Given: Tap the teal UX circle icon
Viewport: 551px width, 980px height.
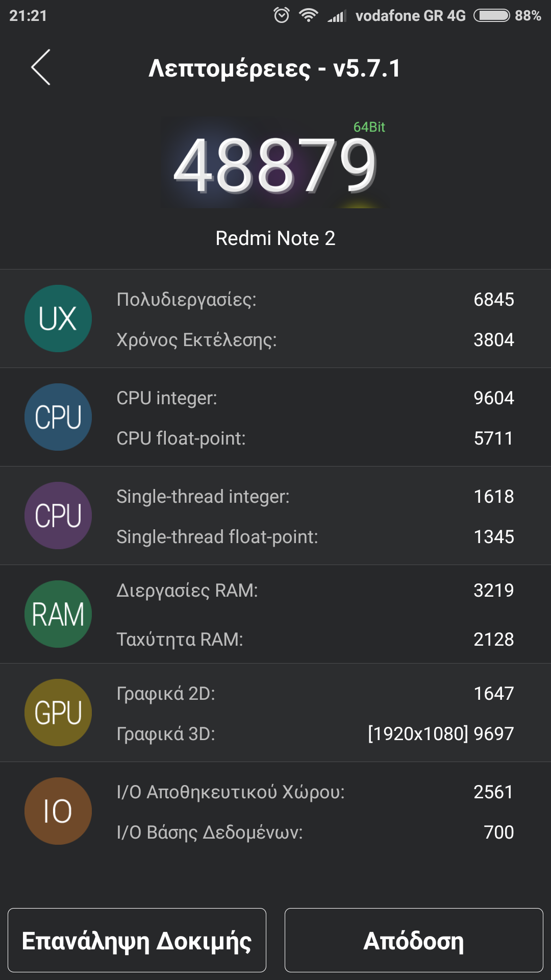Looking at the screenshot, I should [58, 318].
